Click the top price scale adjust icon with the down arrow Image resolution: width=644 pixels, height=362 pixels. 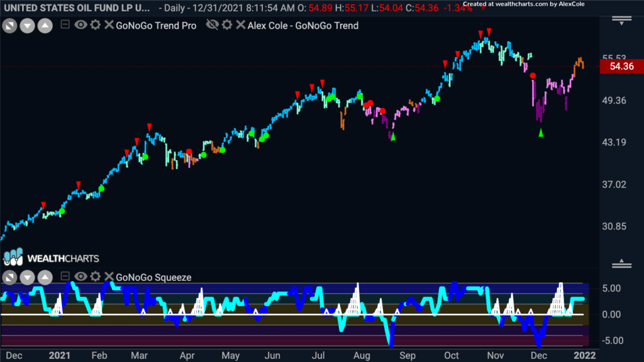coord(622,21)
